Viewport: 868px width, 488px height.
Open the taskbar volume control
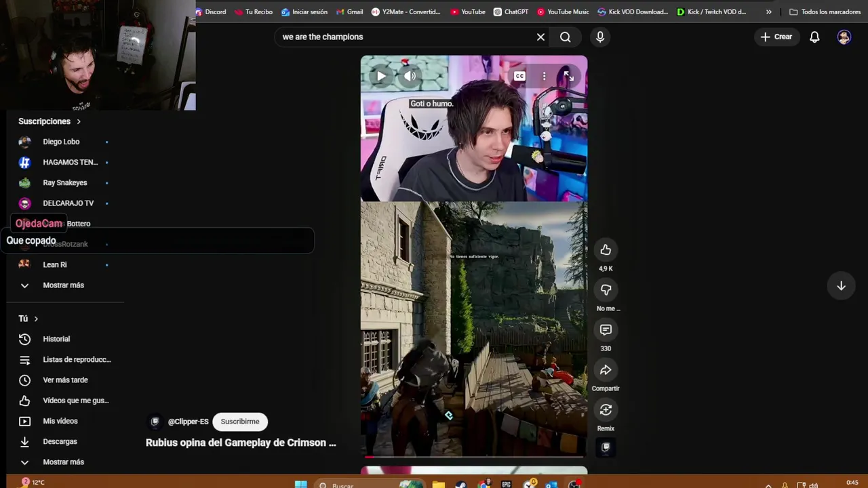pyautogui.click(x=814, y=485)
